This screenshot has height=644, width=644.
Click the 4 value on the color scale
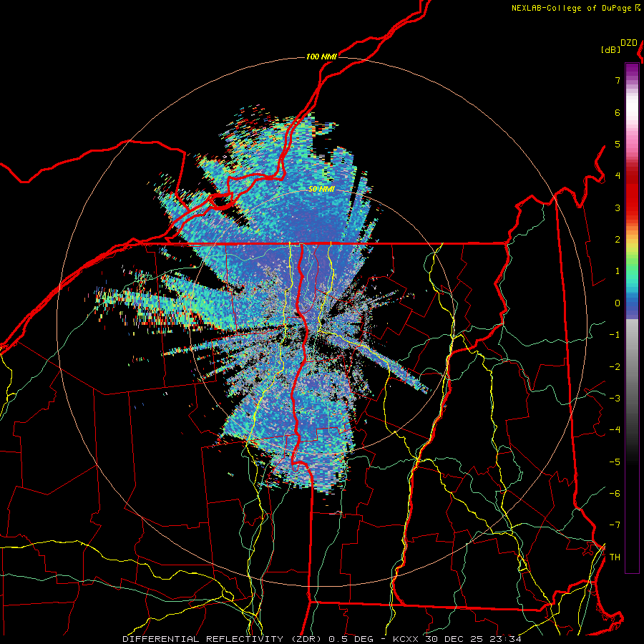(618, 176)
